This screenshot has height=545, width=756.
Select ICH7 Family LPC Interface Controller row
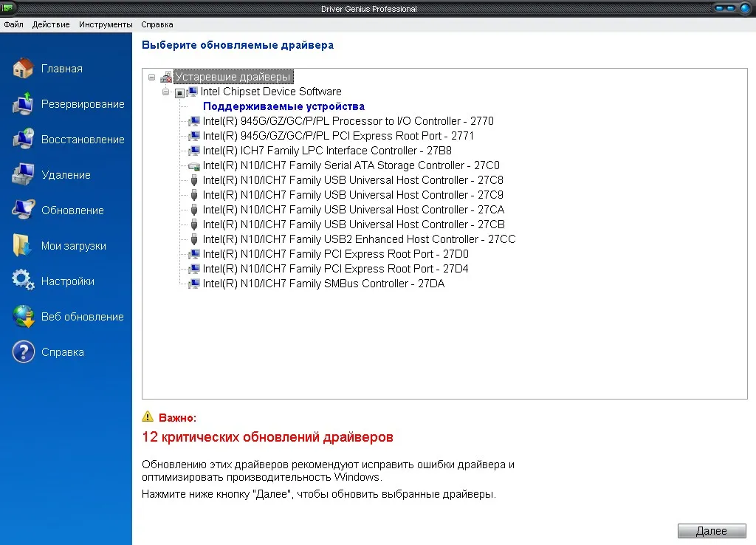[327, 151]
